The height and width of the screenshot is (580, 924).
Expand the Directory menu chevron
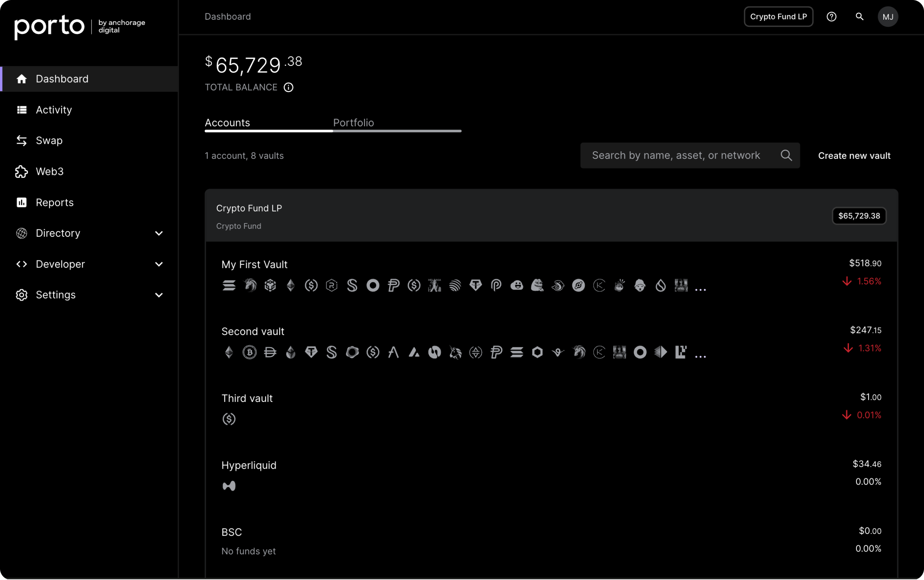(159, 233)
